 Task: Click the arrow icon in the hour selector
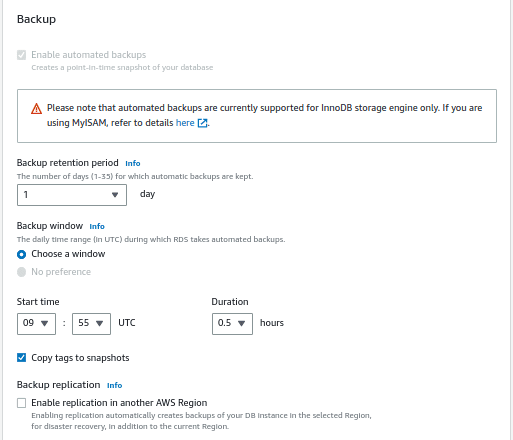coord(44,323)
